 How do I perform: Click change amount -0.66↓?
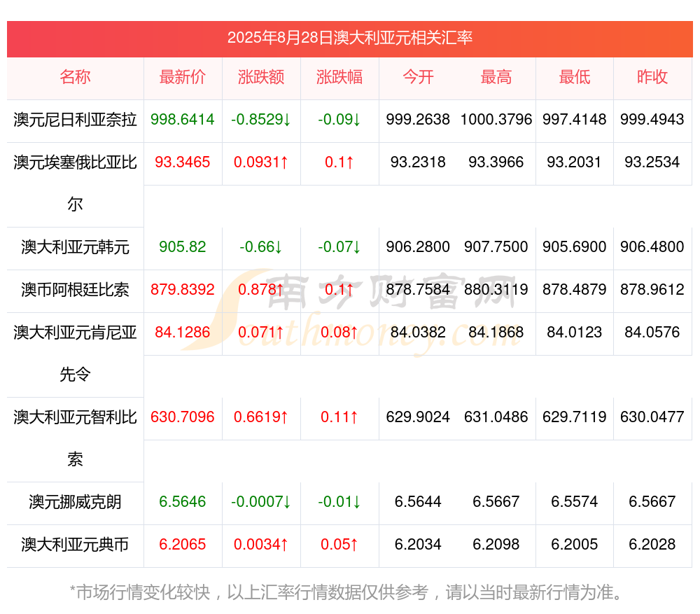[x=261, y=247]
